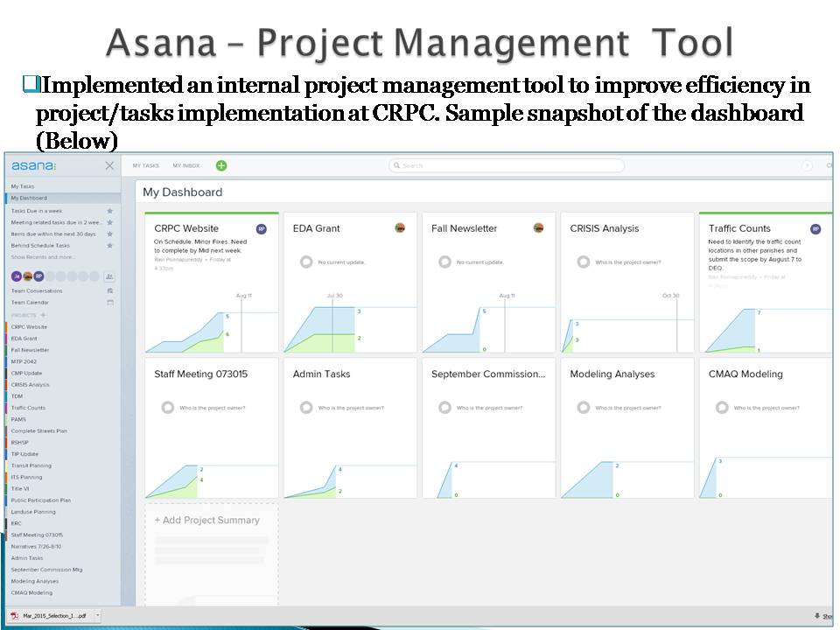Expand Show Recents and more
This screenshot has width=840, height=630.
tap(43, 257)
